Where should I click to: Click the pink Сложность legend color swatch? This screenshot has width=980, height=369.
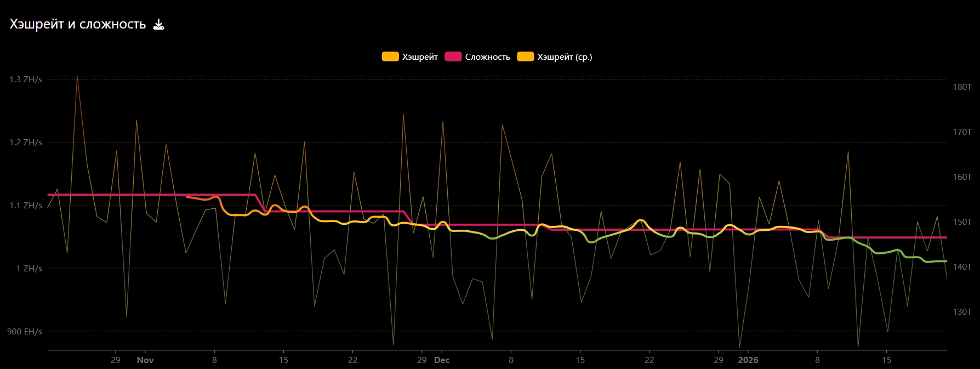453,56
